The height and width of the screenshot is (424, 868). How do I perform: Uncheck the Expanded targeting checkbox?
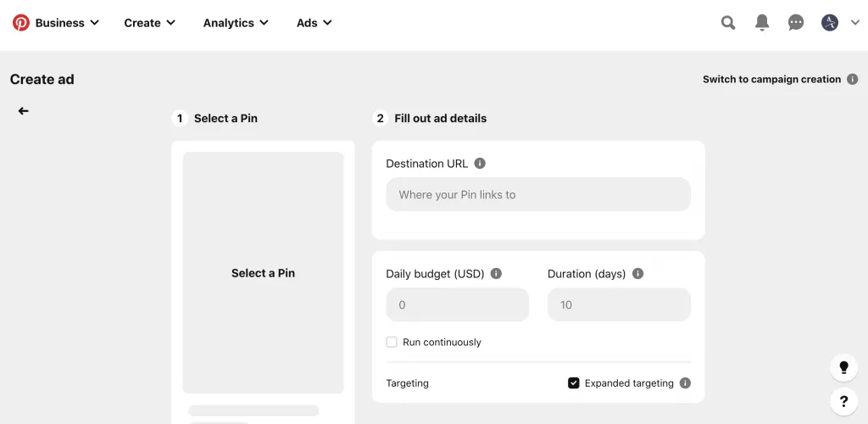pos(574,383)
